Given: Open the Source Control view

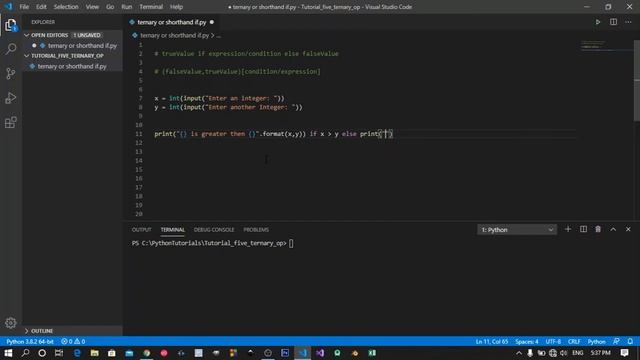Looking at the screenshot, I should pyautogui.click(x=11, y=73).
